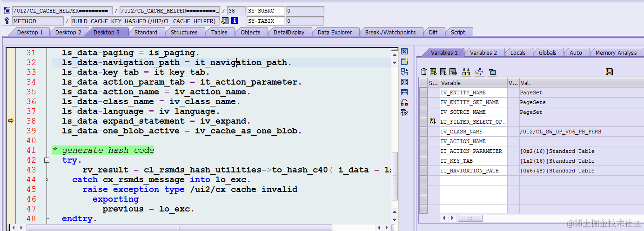Click the yellow current-line arrow at line 38

[11, 121]
